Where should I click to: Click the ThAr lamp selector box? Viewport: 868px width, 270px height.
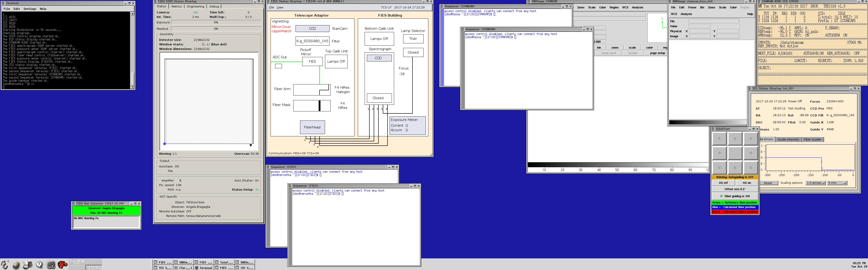pyautogui.click(x=413, y=39)
